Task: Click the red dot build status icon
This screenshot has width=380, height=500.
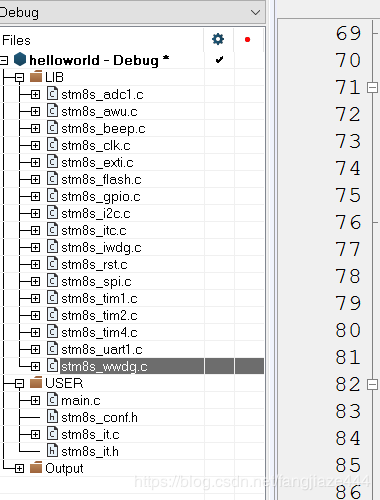Action: click(x=247, y=40)
